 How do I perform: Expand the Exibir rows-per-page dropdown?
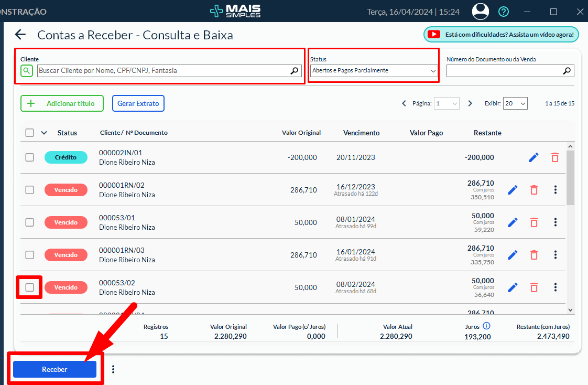[515, 104]
